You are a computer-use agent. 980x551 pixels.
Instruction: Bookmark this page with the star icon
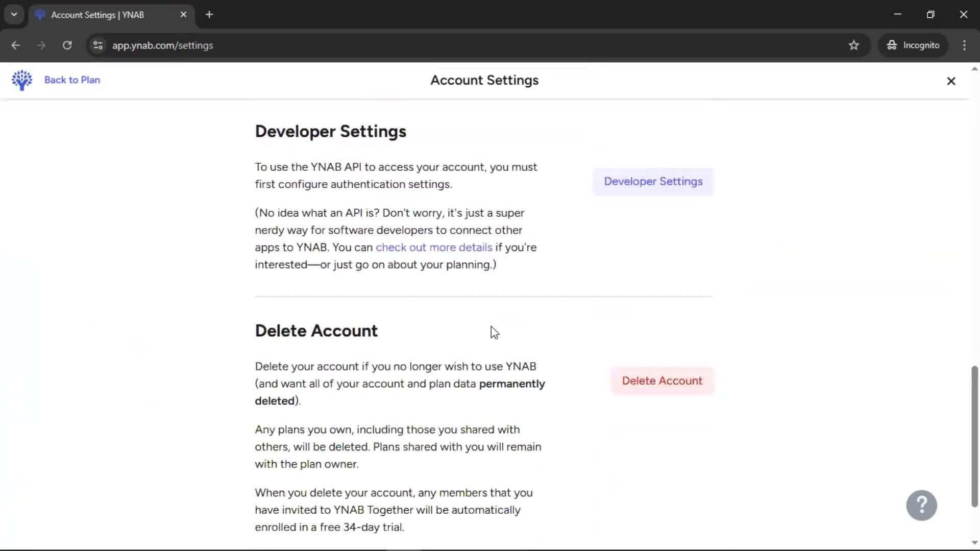(x=854, y=45)
